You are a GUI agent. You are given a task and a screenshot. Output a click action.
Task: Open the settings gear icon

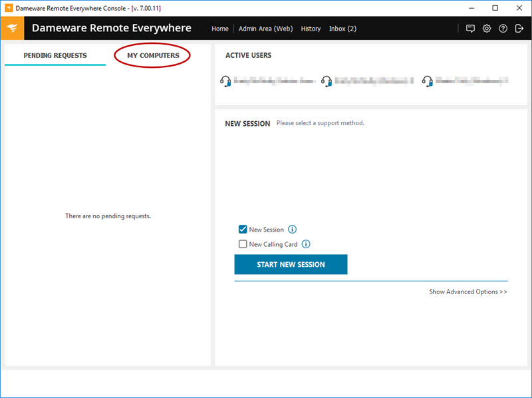coord(487,29)
